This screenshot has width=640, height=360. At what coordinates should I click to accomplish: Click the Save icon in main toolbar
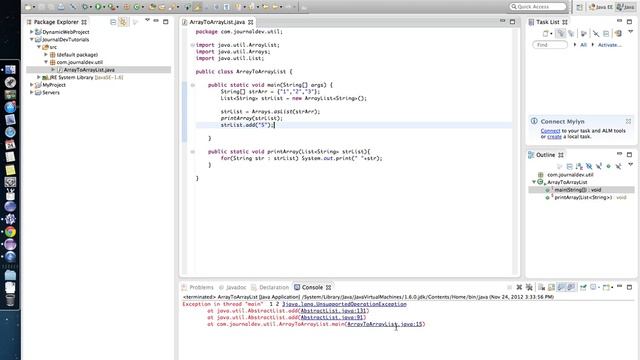click(x=42, y=7)
